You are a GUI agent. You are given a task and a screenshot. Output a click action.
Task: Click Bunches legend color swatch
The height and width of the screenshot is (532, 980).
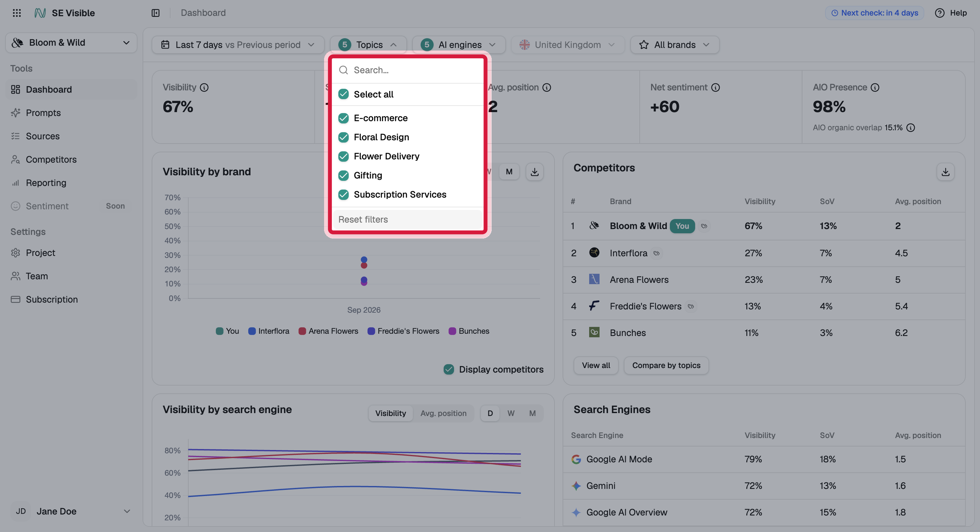pyautogui.click(x=452, y=331)
